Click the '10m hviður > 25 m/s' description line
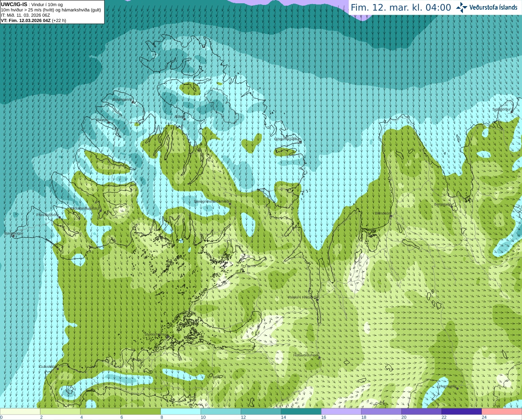Viewport: 522px width, 420px height. [51, 10]
